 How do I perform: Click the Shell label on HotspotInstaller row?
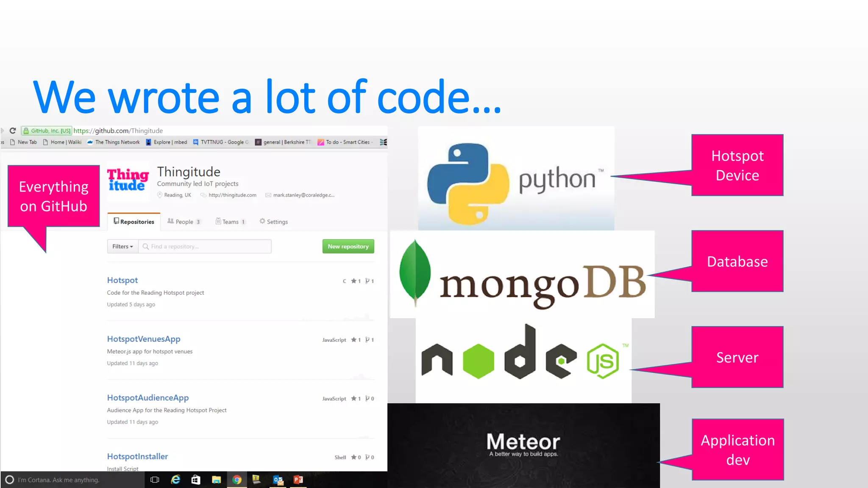click(x=340, y=457)
